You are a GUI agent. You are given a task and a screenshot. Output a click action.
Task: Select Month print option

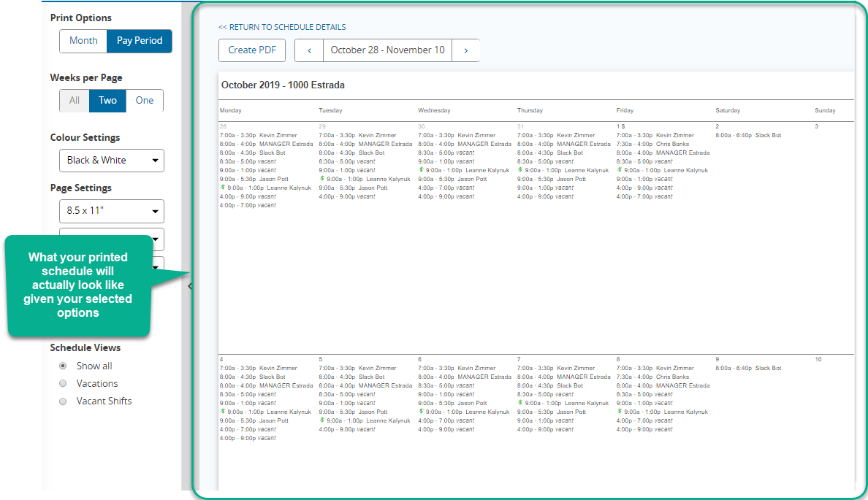point(83,41)
